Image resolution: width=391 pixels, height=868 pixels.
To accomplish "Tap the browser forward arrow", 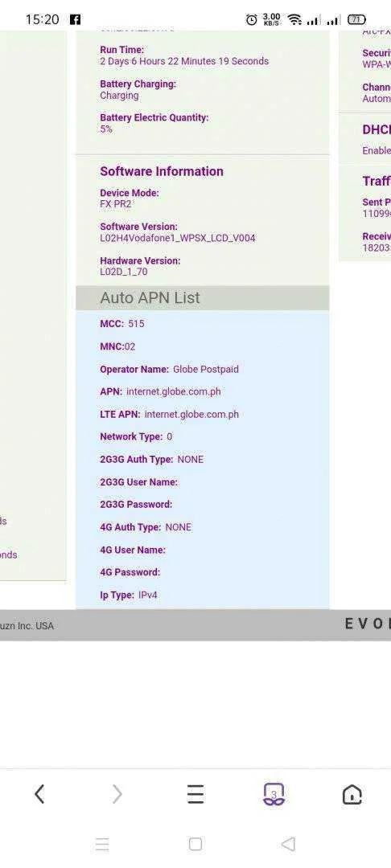I will coord(117,794).
